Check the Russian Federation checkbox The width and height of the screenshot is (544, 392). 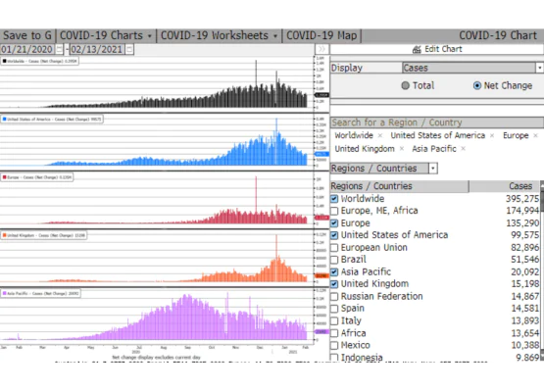coord(334,297)
